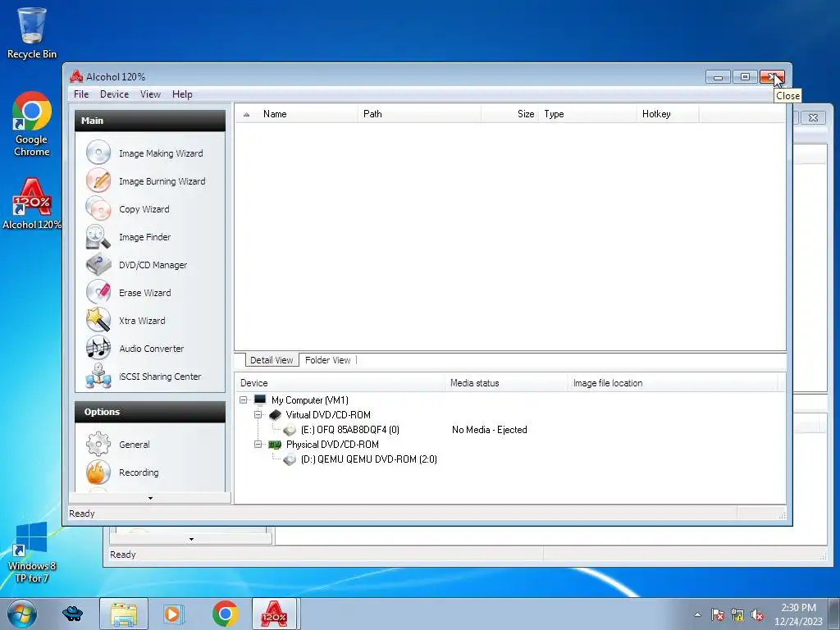840x630 pixels.
Task: Maximize the Alcohol 120% window
Action: point(745,77)
